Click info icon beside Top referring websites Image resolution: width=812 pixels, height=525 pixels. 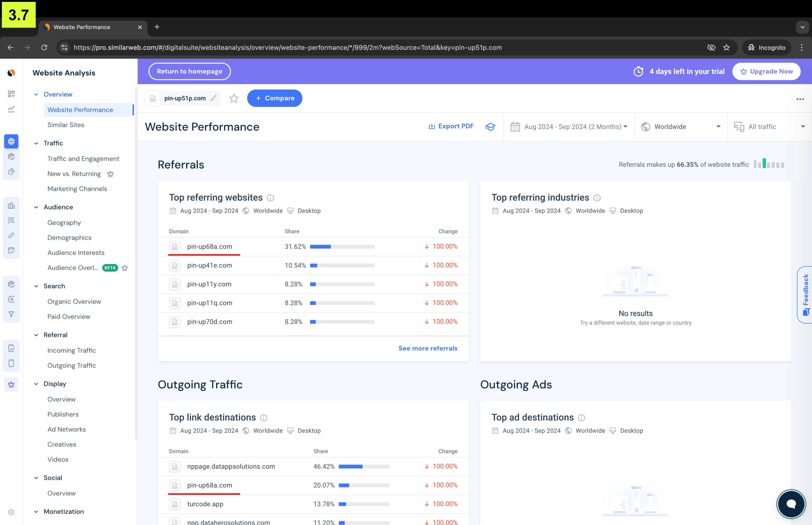[x=270, y=198]
